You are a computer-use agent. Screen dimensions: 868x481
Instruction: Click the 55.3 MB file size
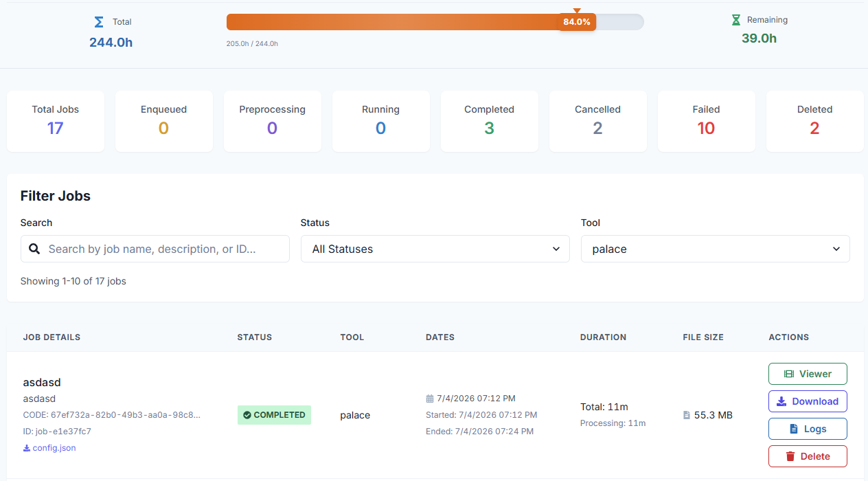(713, 415)
